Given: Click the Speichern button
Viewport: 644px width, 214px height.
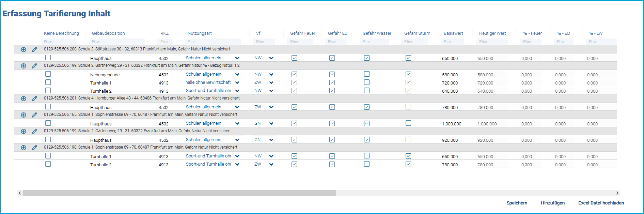Looking at the screenshot, I should click(x=517, y=203).
